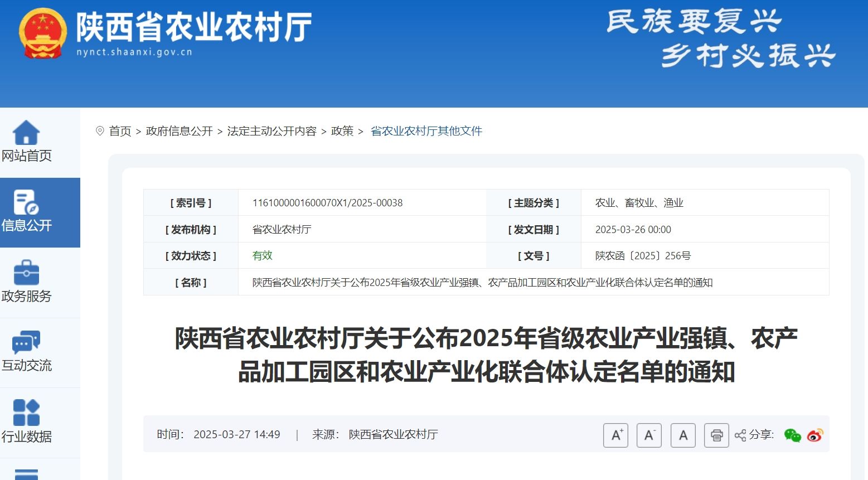Click time stamp 2025-03-27 14:49
868x480 pixels.
point(237,434)
